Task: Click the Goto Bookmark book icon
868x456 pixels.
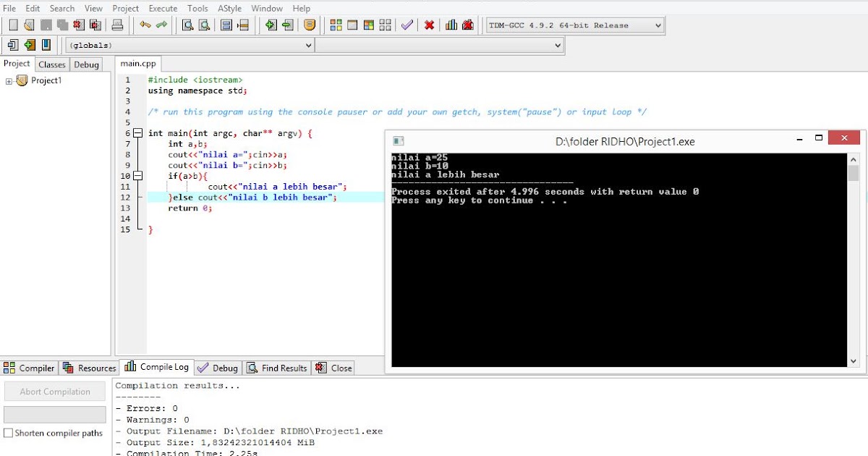Action: (x=46, y=45)
